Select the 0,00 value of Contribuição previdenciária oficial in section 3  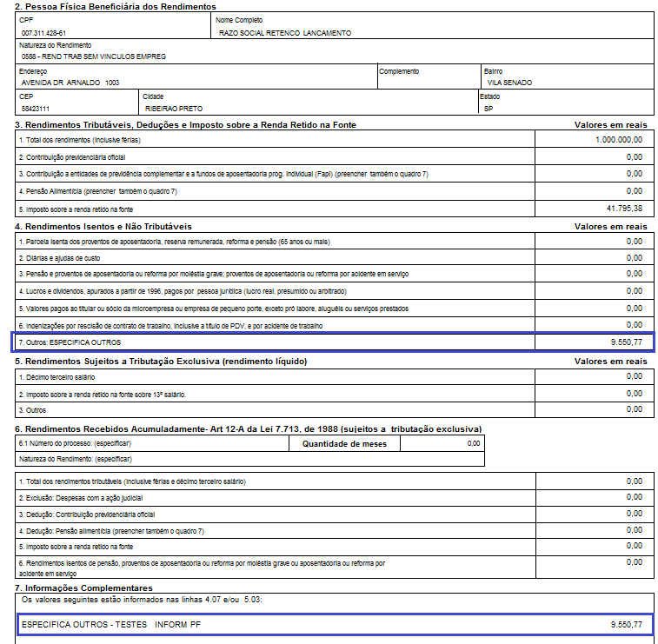pyautogui.click(x=635, y=157)
